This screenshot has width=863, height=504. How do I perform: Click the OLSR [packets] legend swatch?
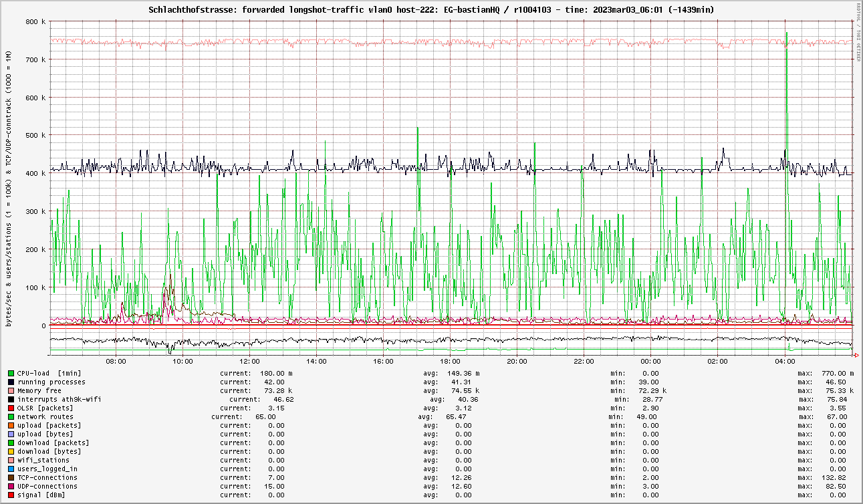11,408
